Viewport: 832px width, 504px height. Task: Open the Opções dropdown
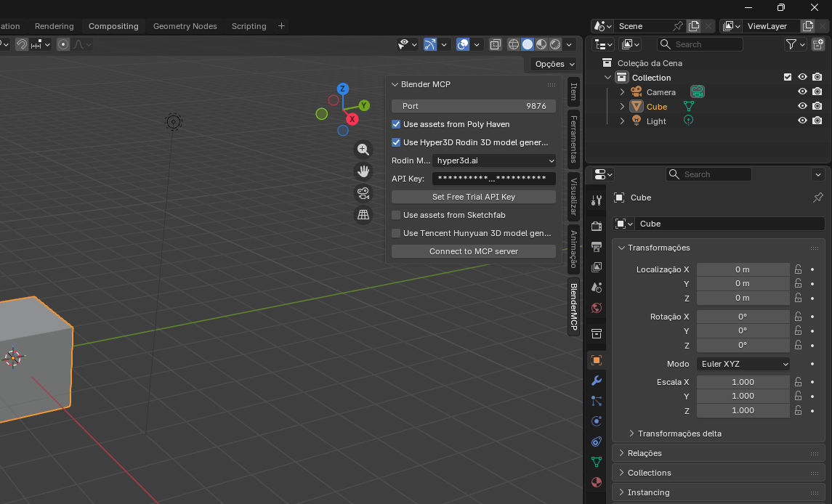click(x=554, y=64)
